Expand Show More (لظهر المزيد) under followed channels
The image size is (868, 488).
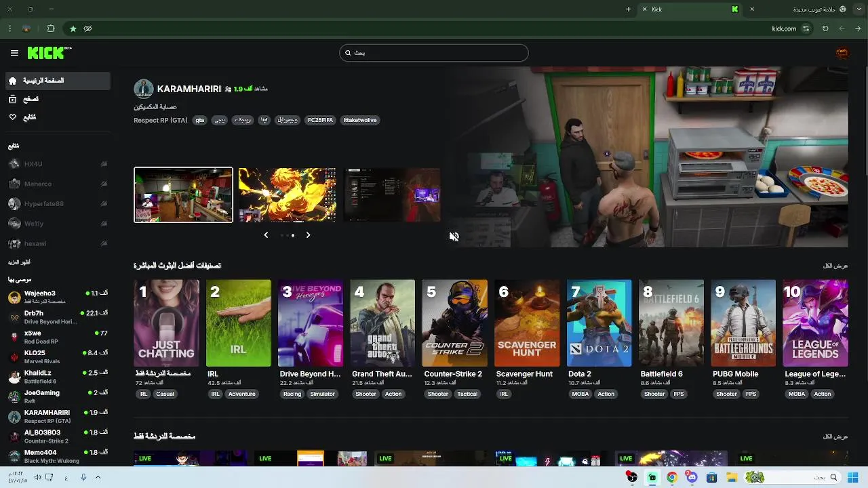(x=19, y=262)
